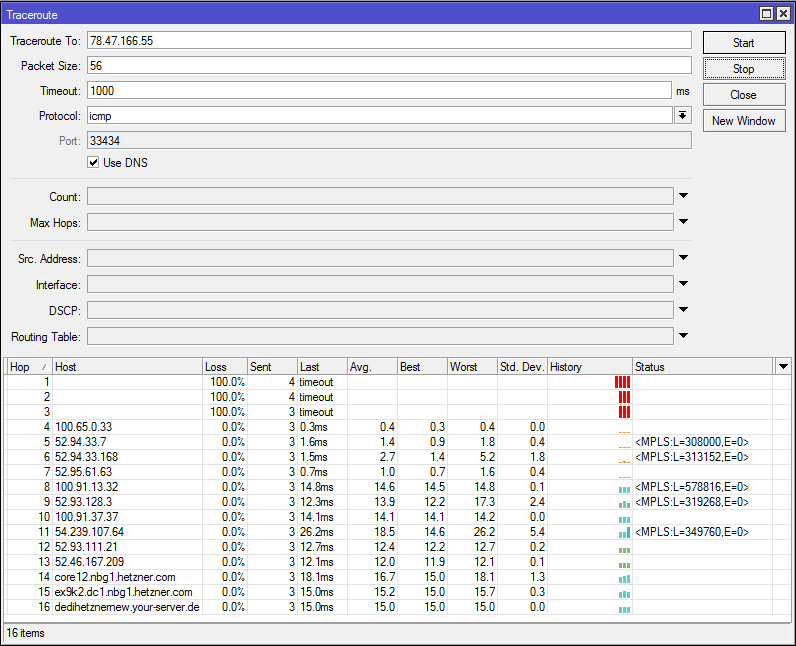Sort by the Last column header
The width and height of the screenshot is (796, 646).
coord(322,366)
